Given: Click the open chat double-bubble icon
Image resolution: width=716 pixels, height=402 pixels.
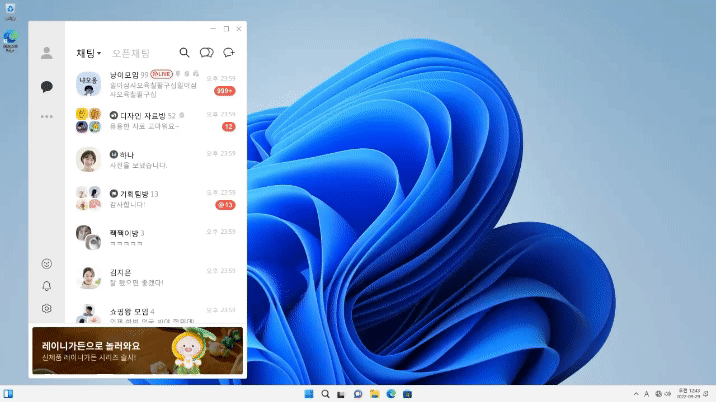Looking at the screenshot, I should pyautogui.click(x=207, y=53).
